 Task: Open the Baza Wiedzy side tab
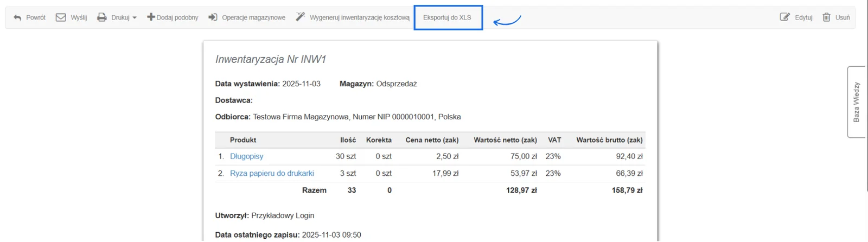coord(856,102)
